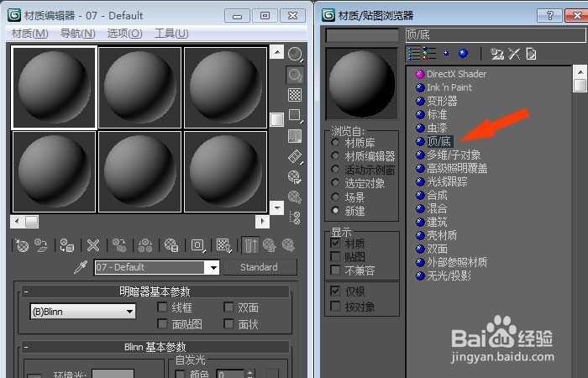The height and width of the screenshot is (378, 588).
Task: Collapse the Blinn 基本参数 rollout
Action: click(x=155, y=346)
